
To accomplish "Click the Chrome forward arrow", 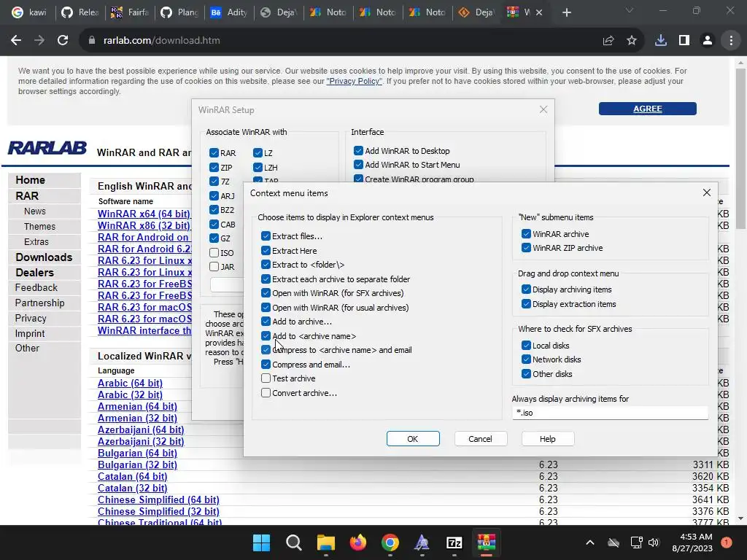I will tap(39, 41).
